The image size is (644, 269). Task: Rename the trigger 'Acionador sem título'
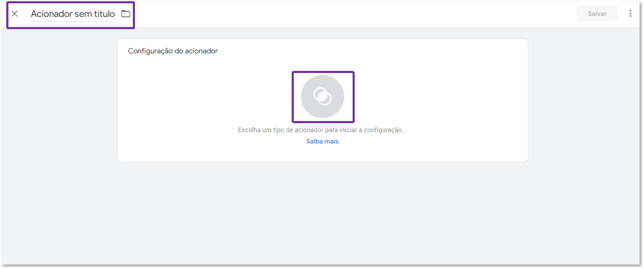73,14
